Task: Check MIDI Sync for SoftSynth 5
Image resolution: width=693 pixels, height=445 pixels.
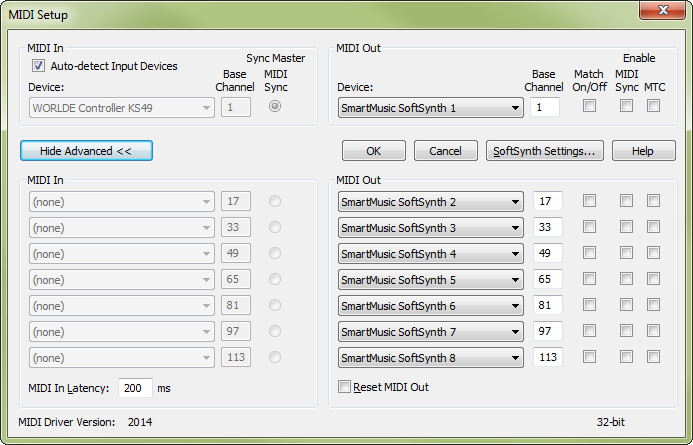Action: click(x=626, y=279)
